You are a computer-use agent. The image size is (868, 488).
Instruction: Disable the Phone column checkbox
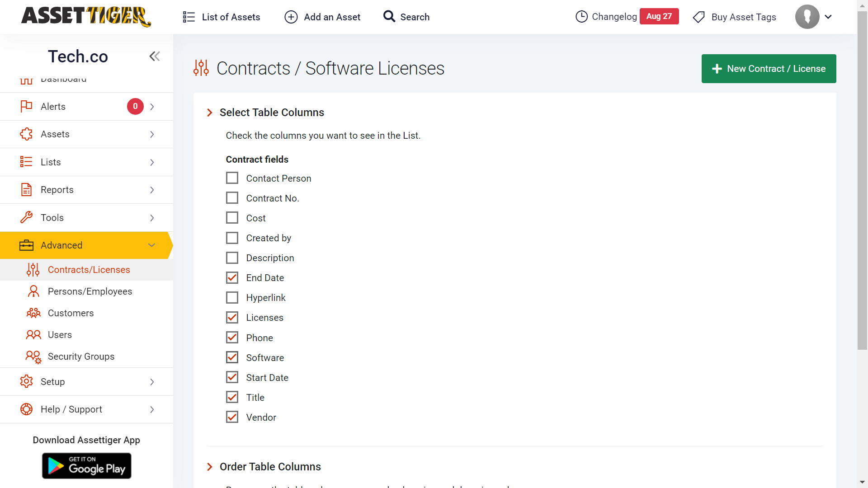pyautogui.click(x=232, y=337)
